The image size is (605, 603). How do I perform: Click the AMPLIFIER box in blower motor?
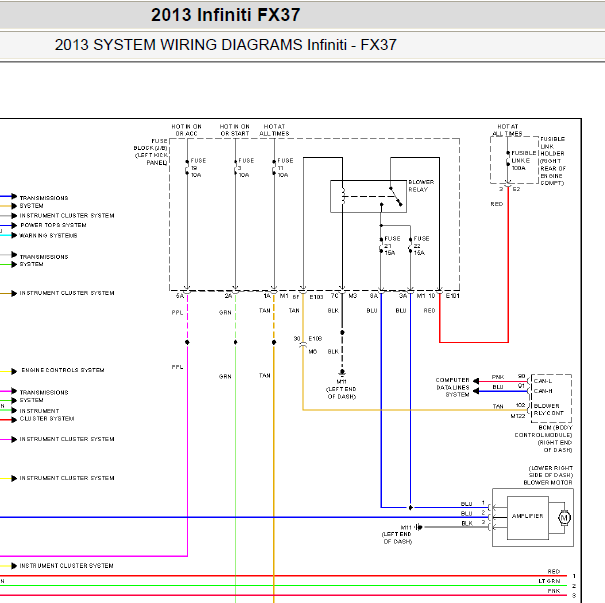tap(527, 518)
